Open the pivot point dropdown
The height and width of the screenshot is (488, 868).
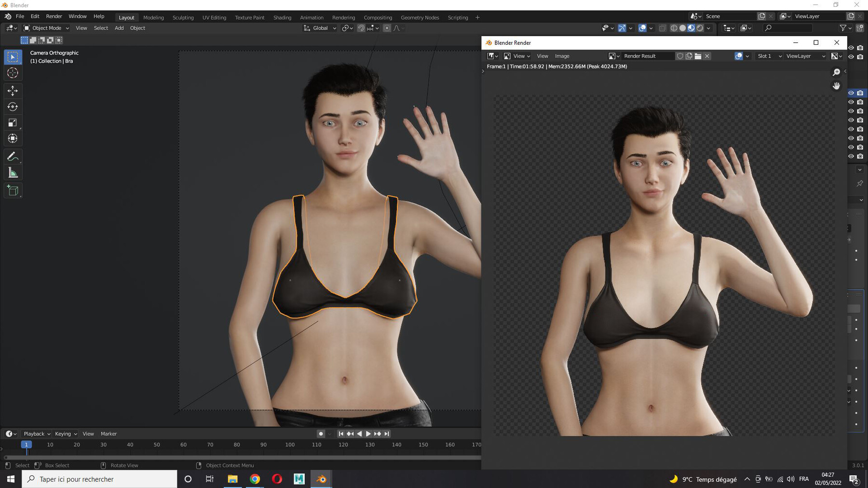click(348, 28)
